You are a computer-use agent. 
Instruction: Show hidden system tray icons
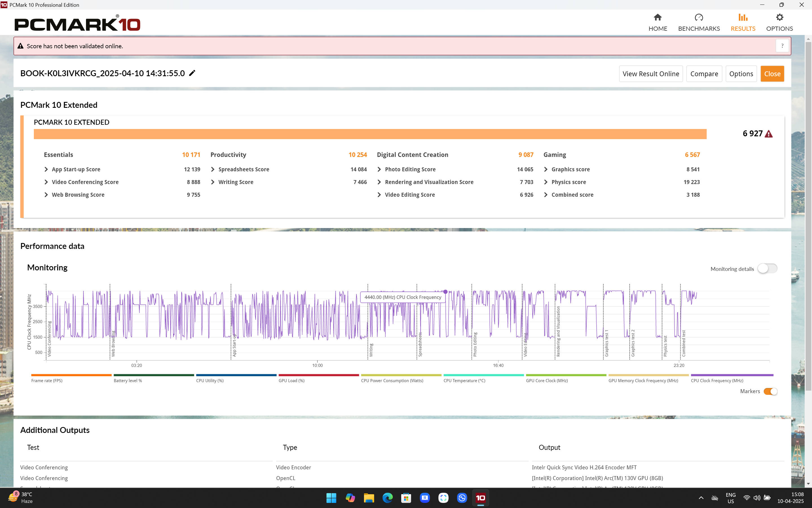point(701,498)
